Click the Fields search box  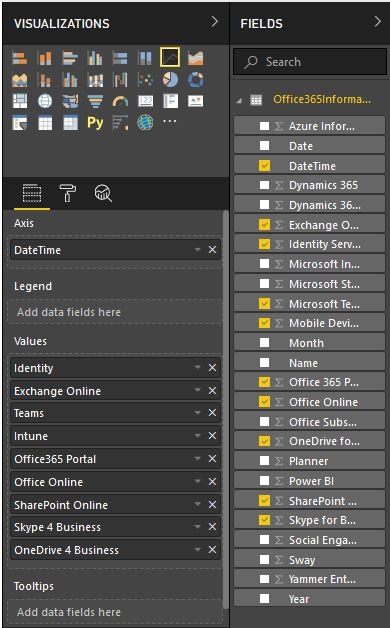coord(310,62)
